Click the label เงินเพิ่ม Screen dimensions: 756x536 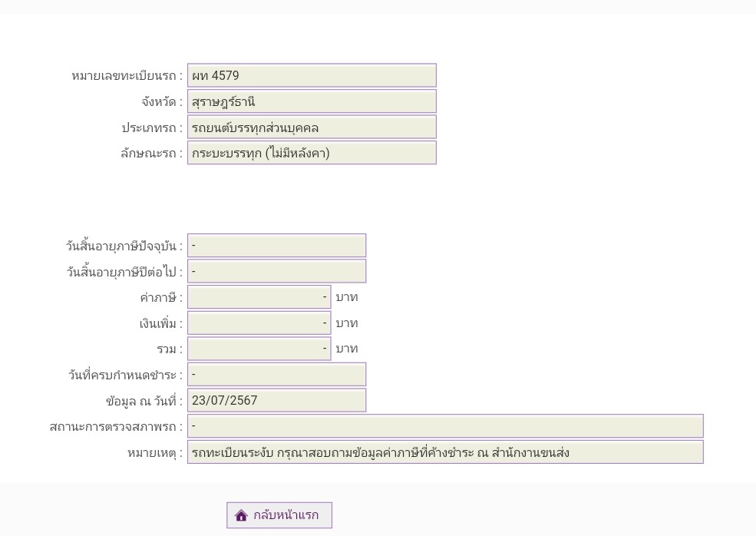[x=161, y=323]
